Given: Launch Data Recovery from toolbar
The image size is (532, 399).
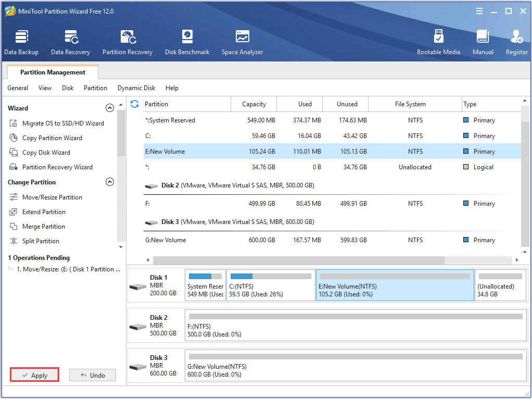Looking at the screenshot, I should 71,42.
